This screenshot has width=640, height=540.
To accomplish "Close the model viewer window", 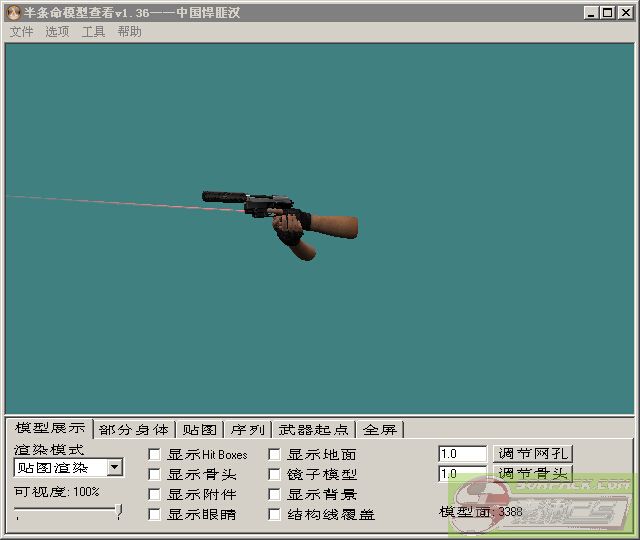I will (623, 12).
